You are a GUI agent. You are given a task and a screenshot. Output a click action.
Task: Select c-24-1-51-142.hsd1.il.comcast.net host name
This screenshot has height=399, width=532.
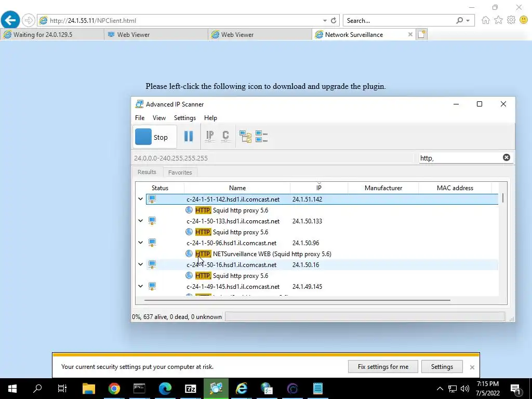[233, 199]
